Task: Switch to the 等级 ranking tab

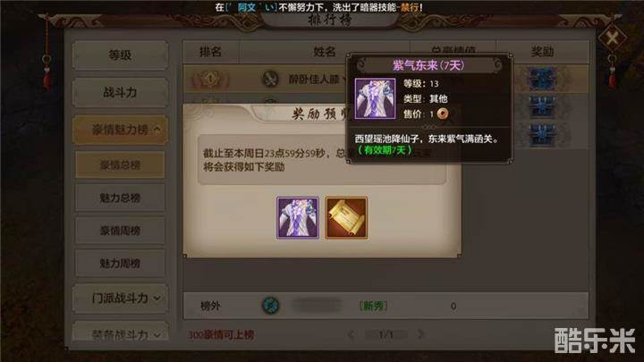Action: 120,55
